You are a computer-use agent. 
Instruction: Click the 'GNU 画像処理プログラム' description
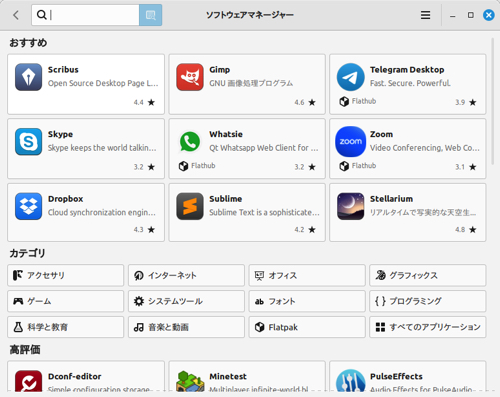[251, 83]
